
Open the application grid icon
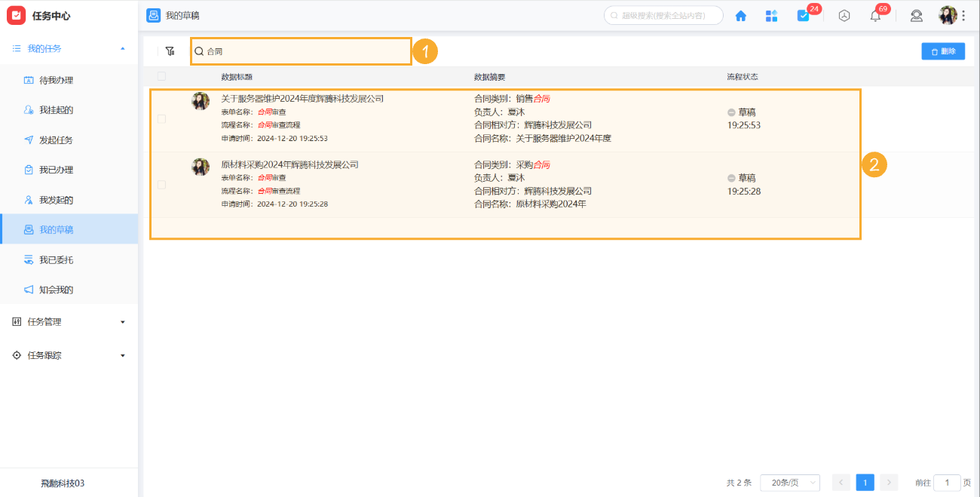[770, 15]
